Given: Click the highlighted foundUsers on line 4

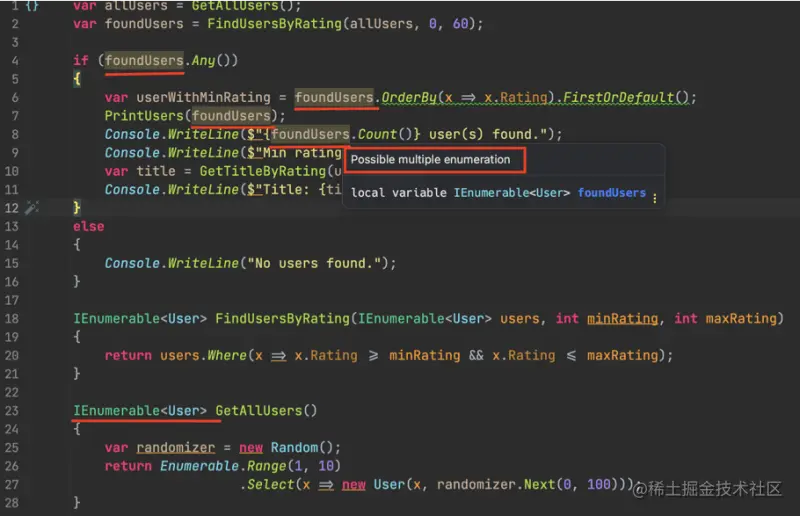Looking at the screenshot, I should click(144, 61).
